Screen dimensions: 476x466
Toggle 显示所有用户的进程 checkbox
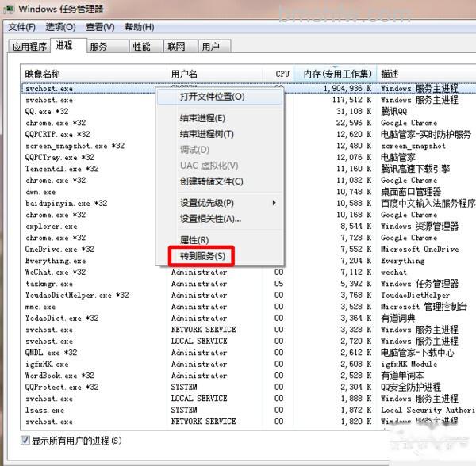tap(25, 440)
